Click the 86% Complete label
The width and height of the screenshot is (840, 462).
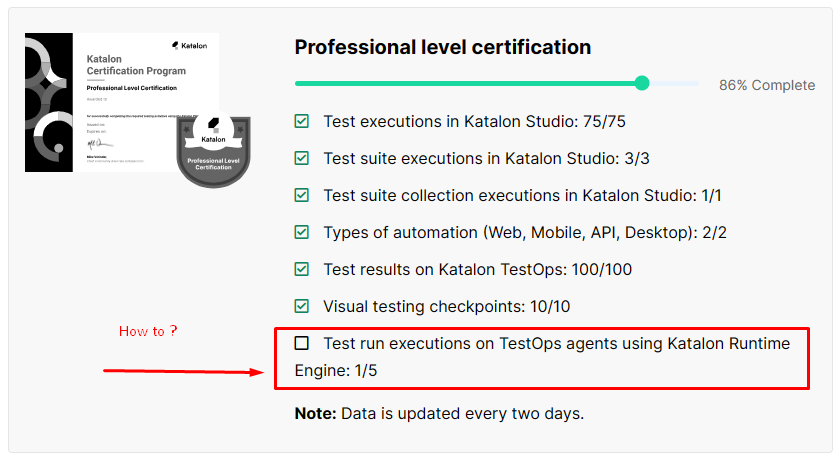tap(766, 85)
